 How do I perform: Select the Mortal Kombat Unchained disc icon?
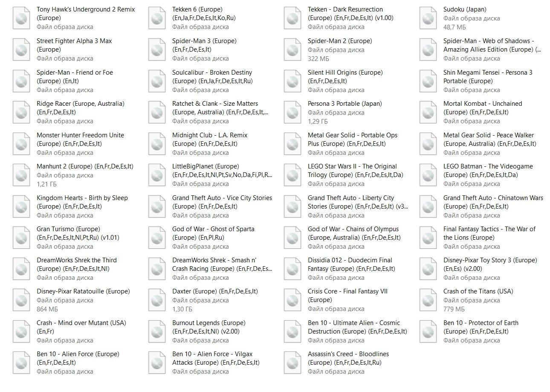[428, 112]
